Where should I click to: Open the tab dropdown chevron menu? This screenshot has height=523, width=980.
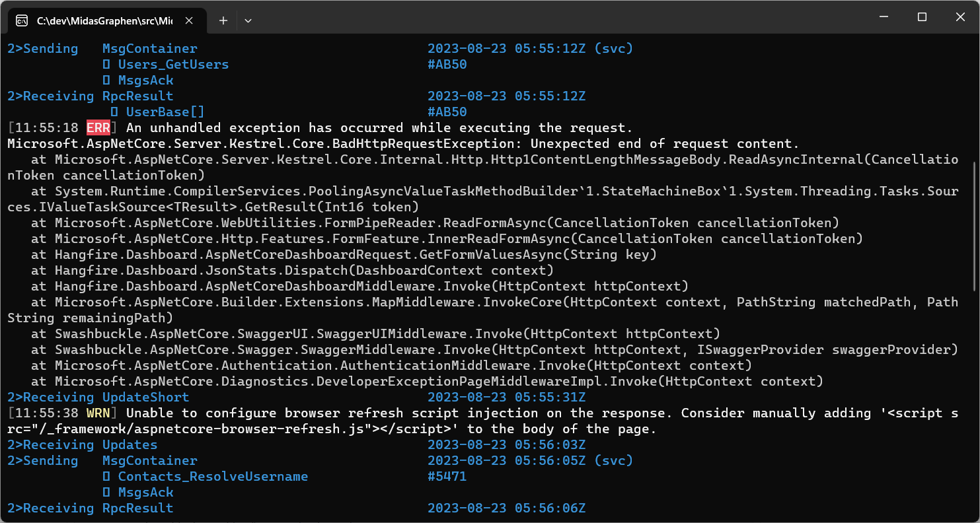coord(248,20)
